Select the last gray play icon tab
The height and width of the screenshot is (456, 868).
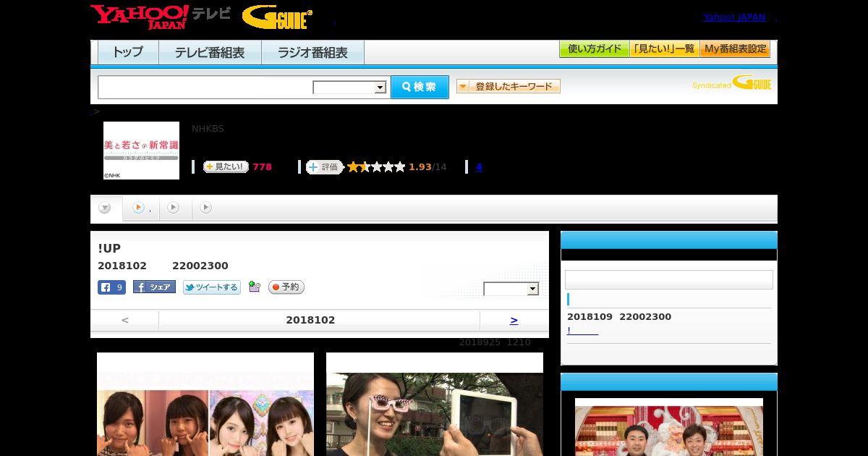(205, 208)
